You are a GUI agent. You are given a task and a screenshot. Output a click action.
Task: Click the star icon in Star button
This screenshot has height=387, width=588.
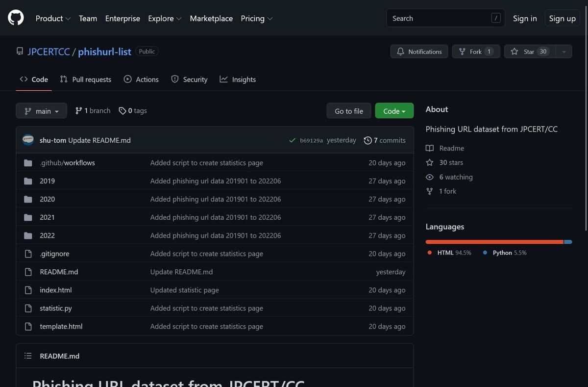pyautogui.click(x=514, y=52)
